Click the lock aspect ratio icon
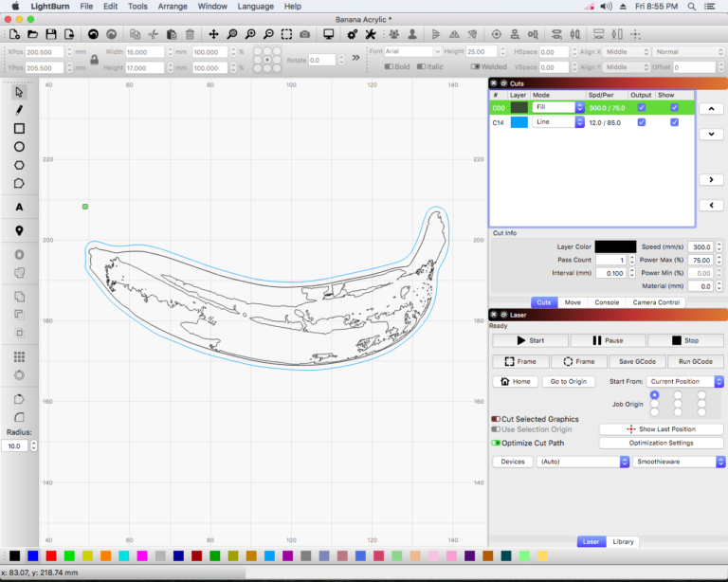Screen dimensions: 728x582 [94, 60]
